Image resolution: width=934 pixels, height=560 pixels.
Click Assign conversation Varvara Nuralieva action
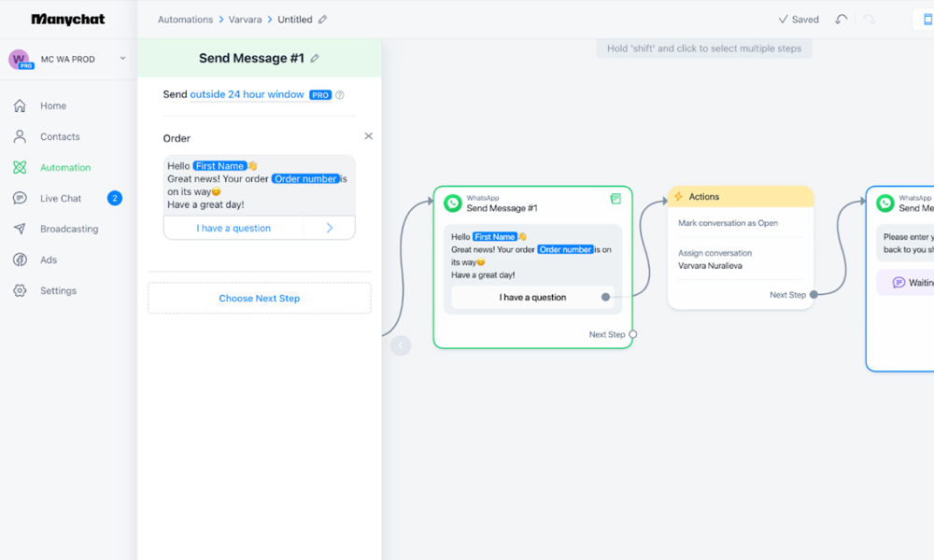click(715, 259)
